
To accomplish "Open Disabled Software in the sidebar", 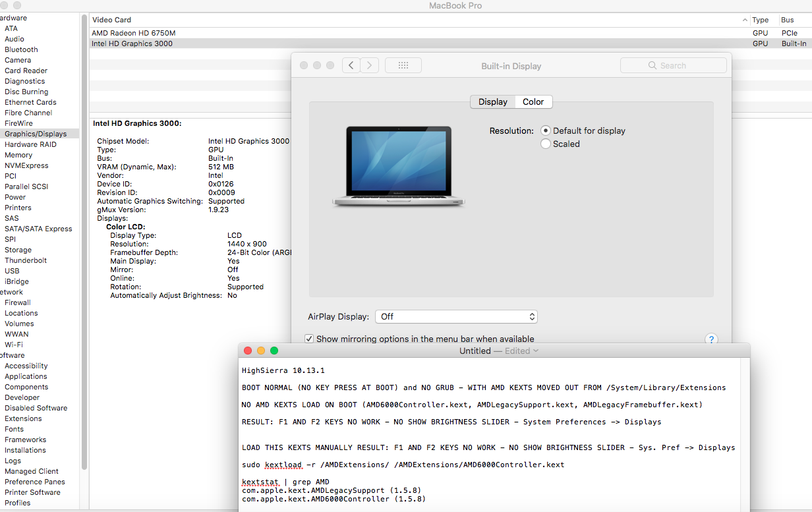I will tap(36, 408).
